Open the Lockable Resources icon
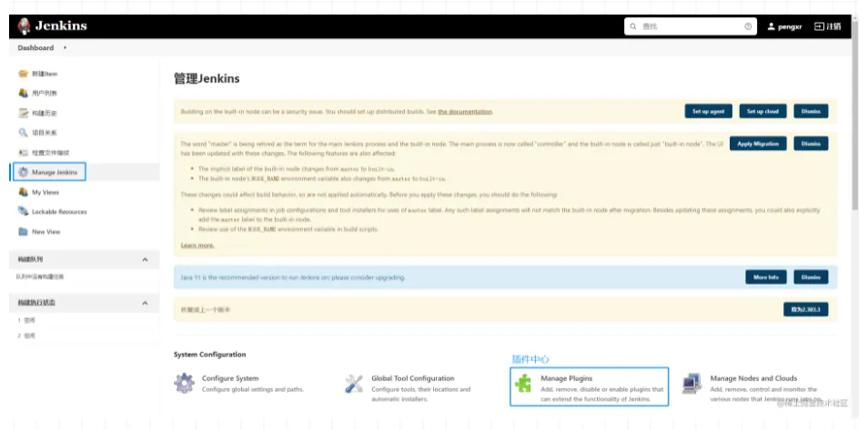 tap(23, 212)
